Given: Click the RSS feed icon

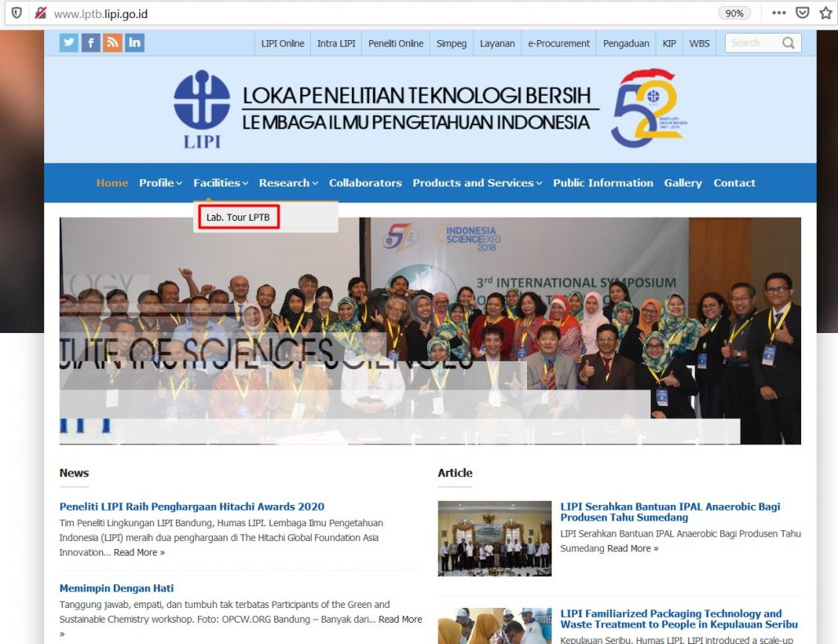Looking at the screenshot, I should click(112, 43).
